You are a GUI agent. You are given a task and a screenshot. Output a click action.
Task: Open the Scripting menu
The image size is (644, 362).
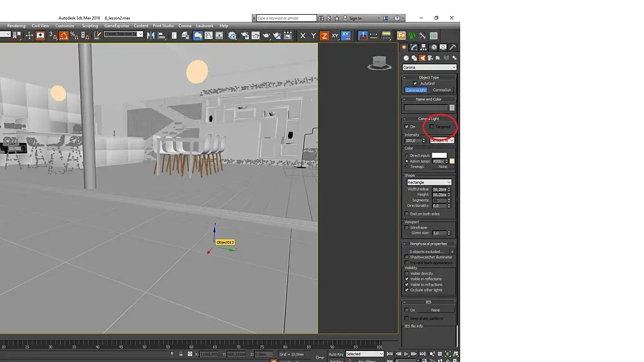click(x=90, y=26)
